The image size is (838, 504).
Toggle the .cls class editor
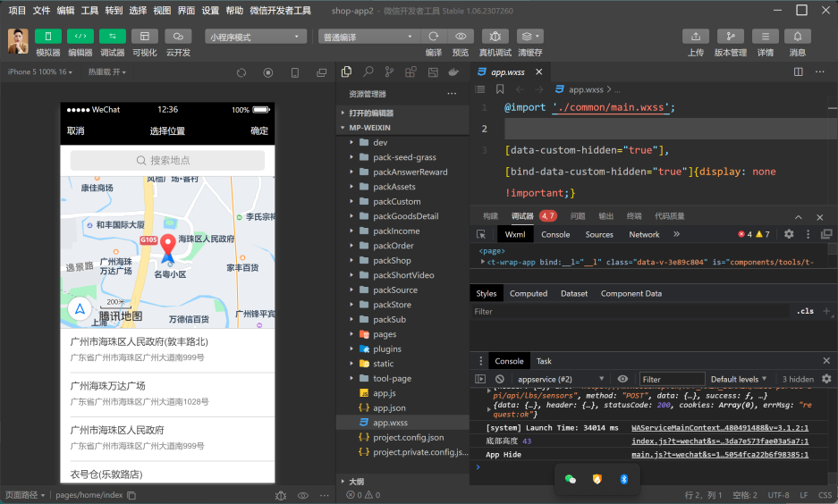805,311
